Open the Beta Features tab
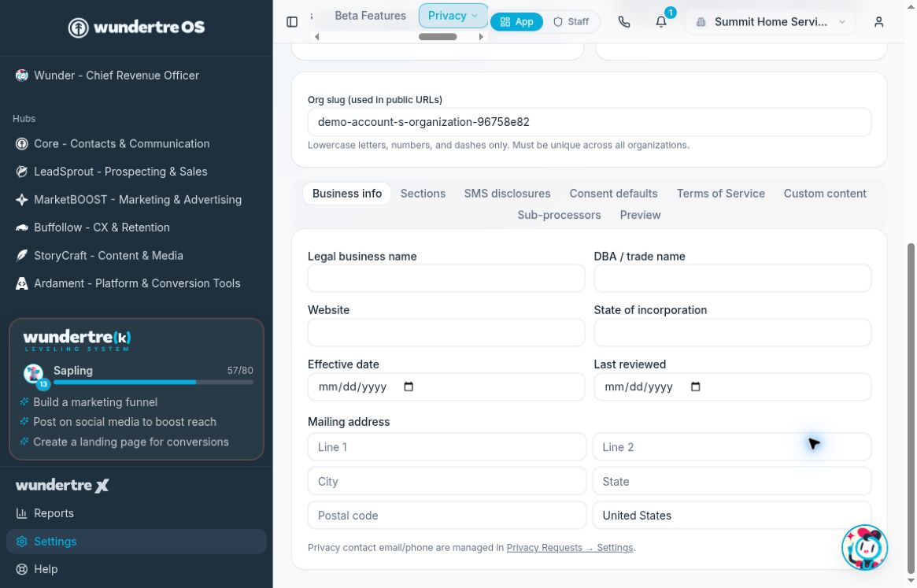The width and height of the screenshot is (917, 588). click(x=370, y=16)
